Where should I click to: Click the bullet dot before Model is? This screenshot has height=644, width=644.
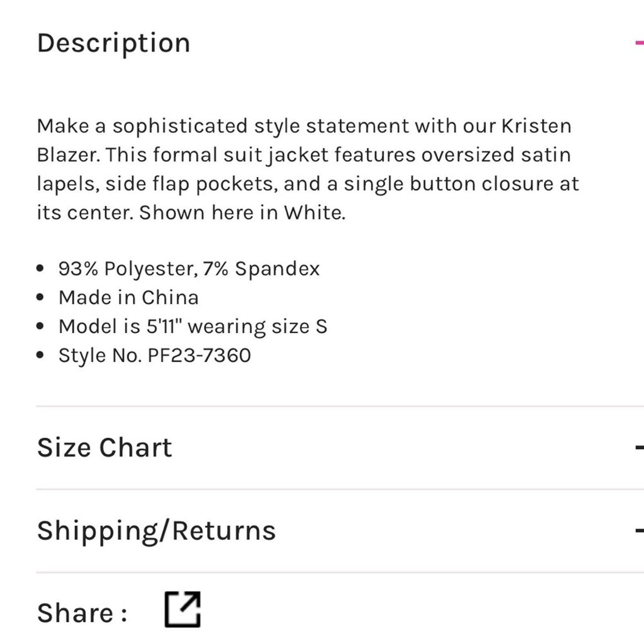point(40,326)
